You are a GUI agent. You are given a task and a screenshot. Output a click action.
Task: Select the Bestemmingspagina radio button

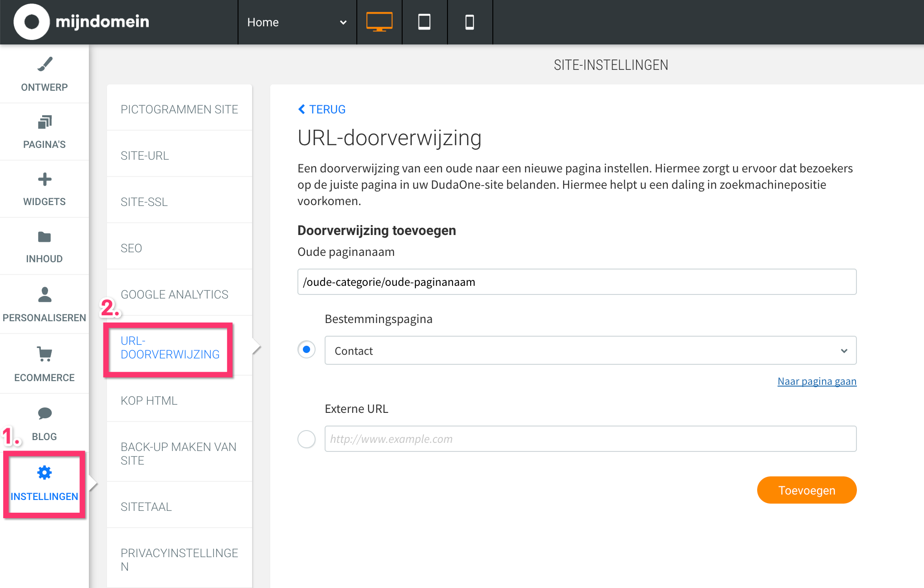pyautogui.click(x=306, y=349)
